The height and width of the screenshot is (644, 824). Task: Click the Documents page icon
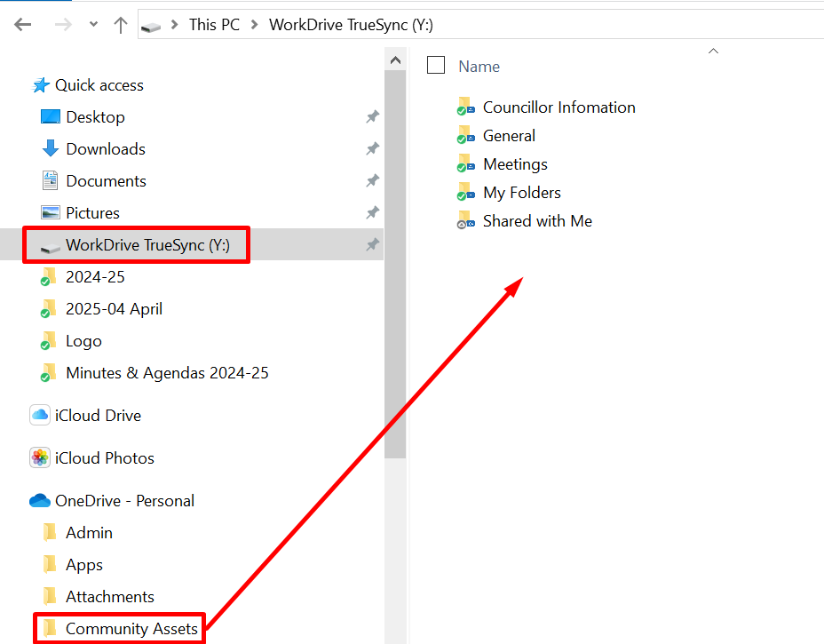coord(50,181)
